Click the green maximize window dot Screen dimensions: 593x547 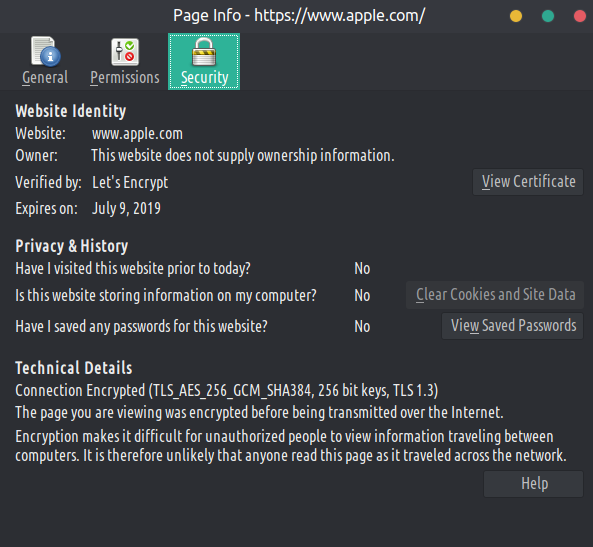click(x=548, y=16)
